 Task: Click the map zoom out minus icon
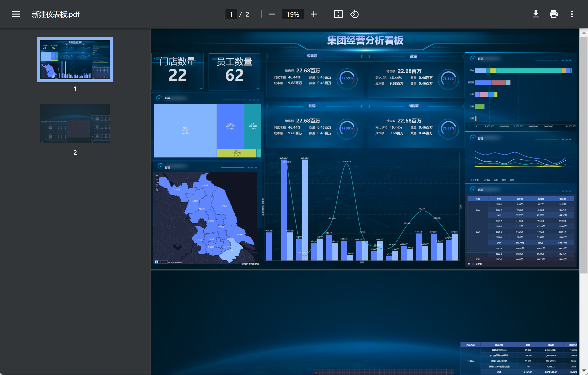point(157,180)
